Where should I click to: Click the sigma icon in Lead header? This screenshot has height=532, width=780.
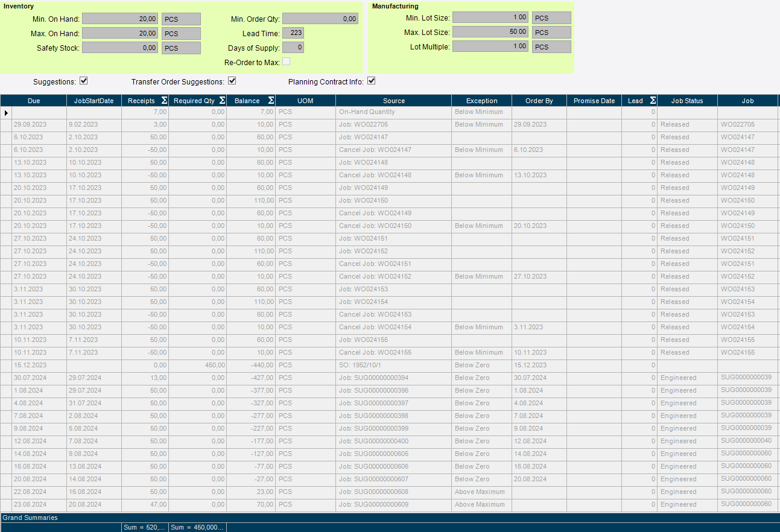click(653, 101)
